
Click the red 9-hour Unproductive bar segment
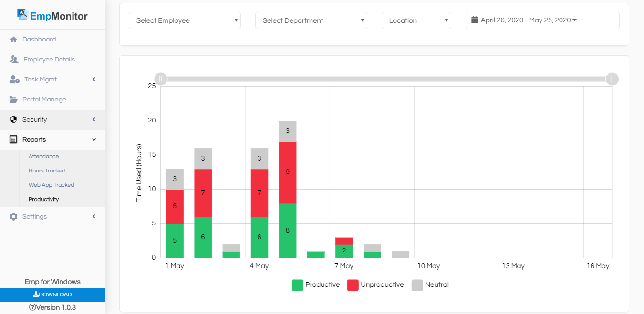[288, 172]
